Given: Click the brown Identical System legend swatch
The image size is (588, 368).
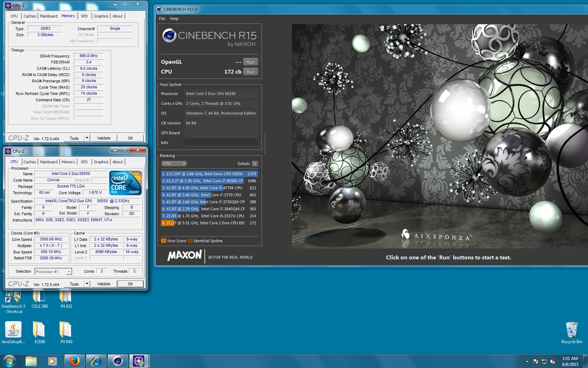Looking at the screenshot, I should [190, 241].
